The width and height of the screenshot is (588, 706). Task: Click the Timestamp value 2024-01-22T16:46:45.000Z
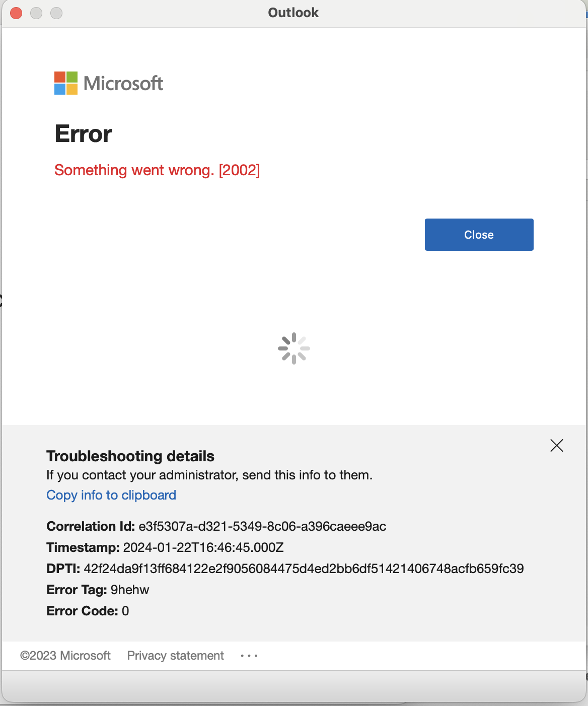click(203, 547)
